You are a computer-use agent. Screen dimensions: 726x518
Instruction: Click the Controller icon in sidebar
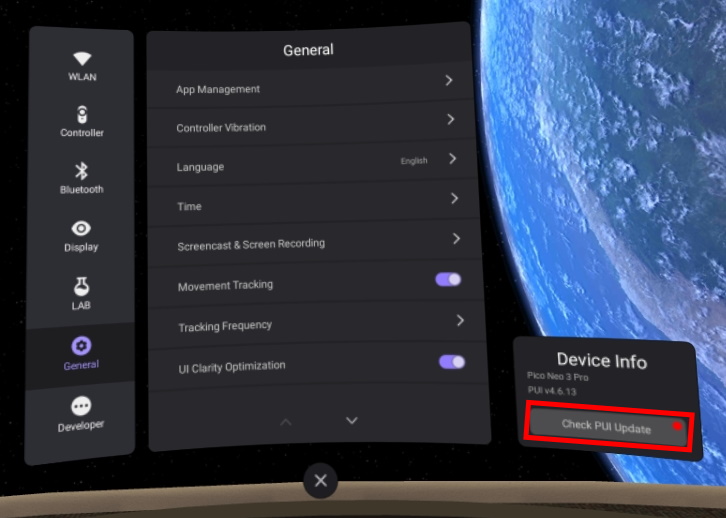pos(82,114)
